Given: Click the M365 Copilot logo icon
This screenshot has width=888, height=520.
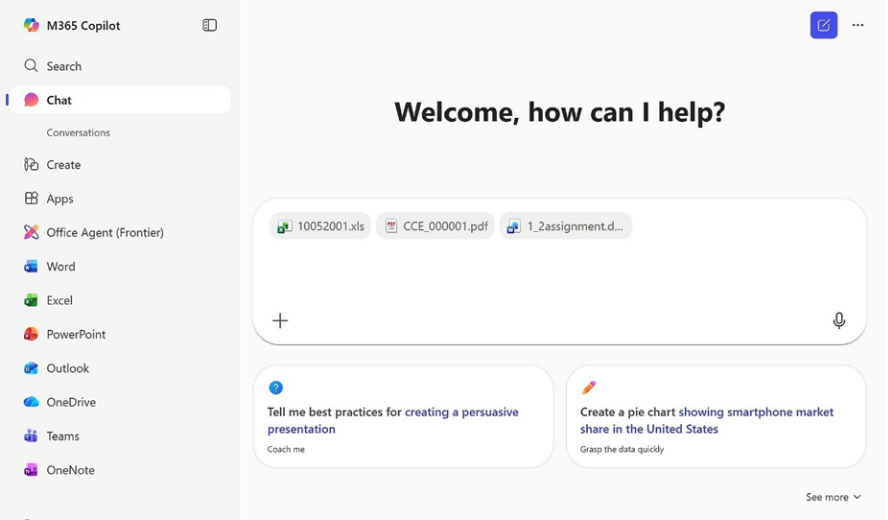Looking at the screenshot, I should [31, 25].
